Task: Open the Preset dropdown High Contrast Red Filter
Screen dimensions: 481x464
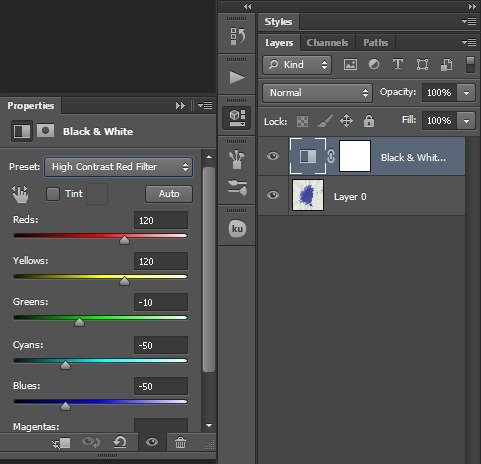Action: point(119,167)
